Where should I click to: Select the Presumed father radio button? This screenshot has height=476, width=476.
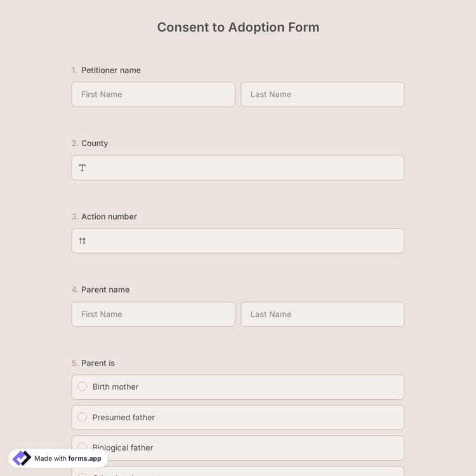tap(83, 417)
